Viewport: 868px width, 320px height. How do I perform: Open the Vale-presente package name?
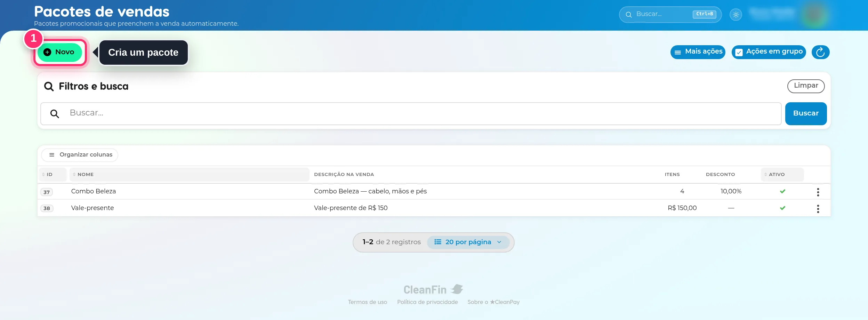[92, 208]
